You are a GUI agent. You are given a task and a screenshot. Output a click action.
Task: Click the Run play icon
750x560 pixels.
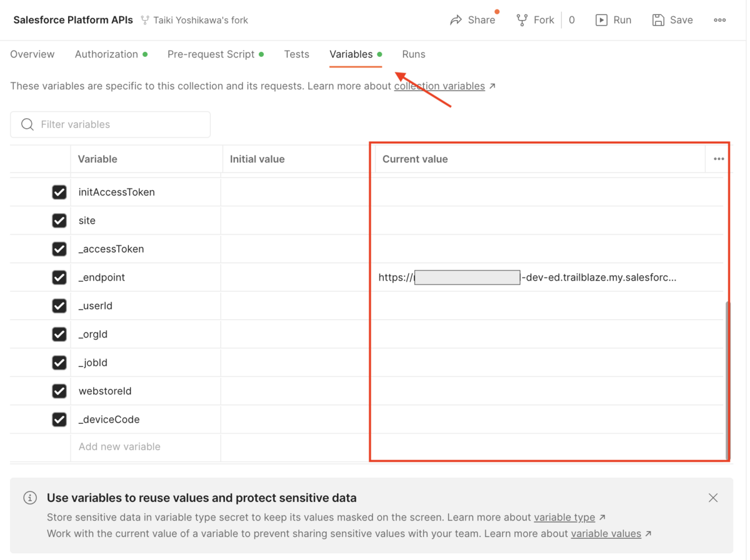coord(601,20)
